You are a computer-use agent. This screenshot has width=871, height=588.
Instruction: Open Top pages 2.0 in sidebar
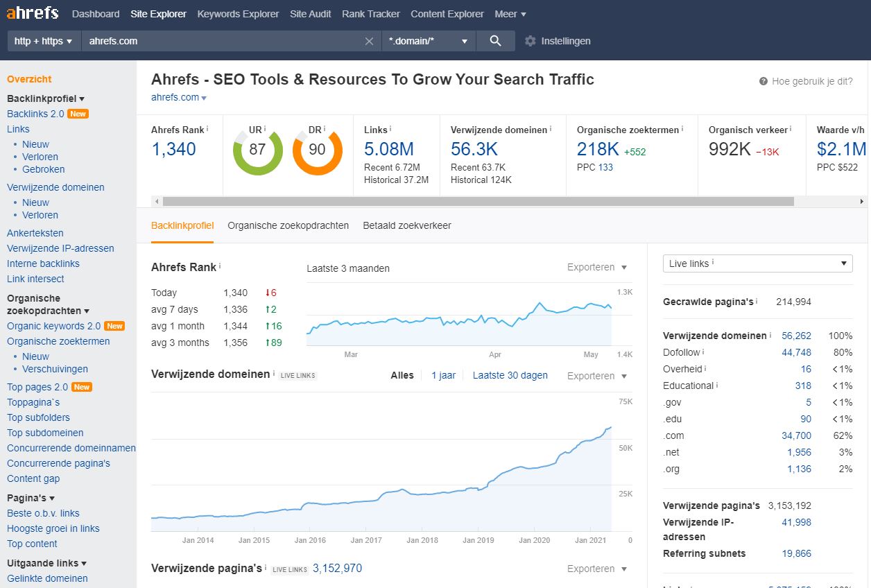pos(37,387)
